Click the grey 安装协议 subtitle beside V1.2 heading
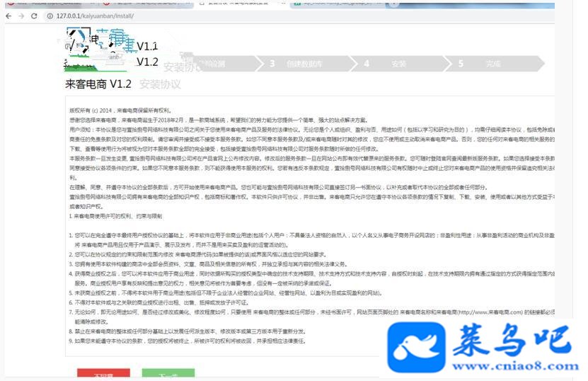 click(x=160, y=84)
